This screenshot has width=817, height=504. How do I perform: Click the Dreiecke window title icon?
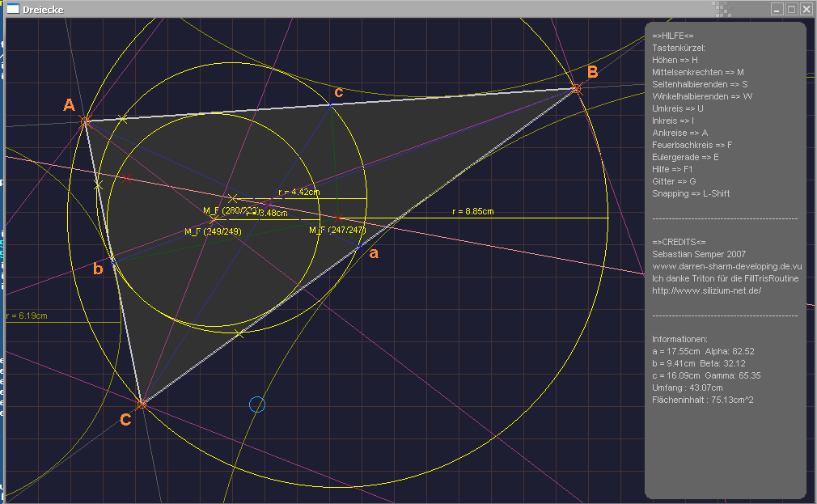tap(12, 9)
